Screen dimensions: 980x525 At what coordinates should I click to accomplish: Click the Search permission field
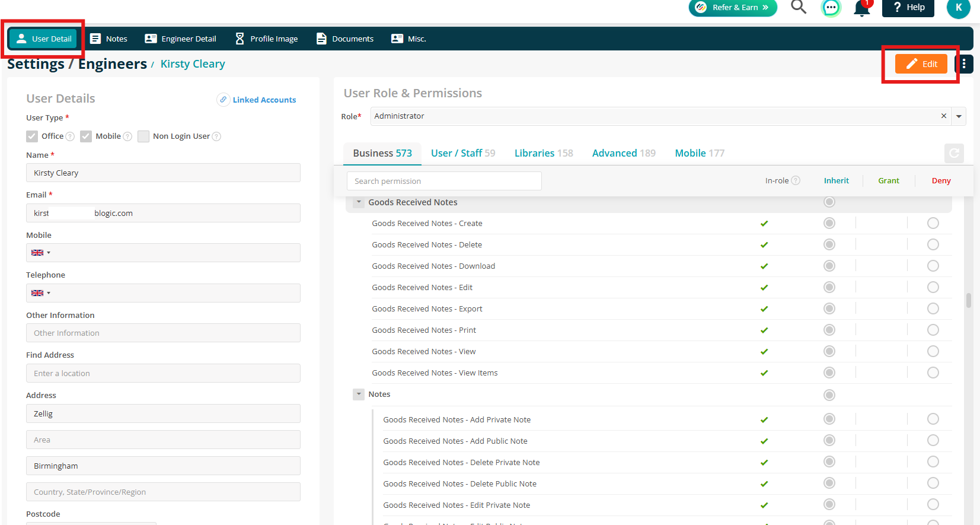(444, 181)
